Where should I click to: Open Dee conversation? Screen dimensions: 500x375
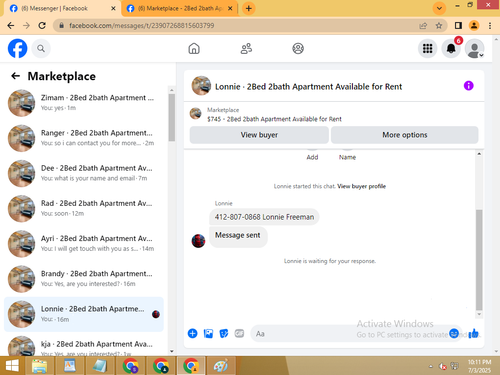click(x=84, y=173)
